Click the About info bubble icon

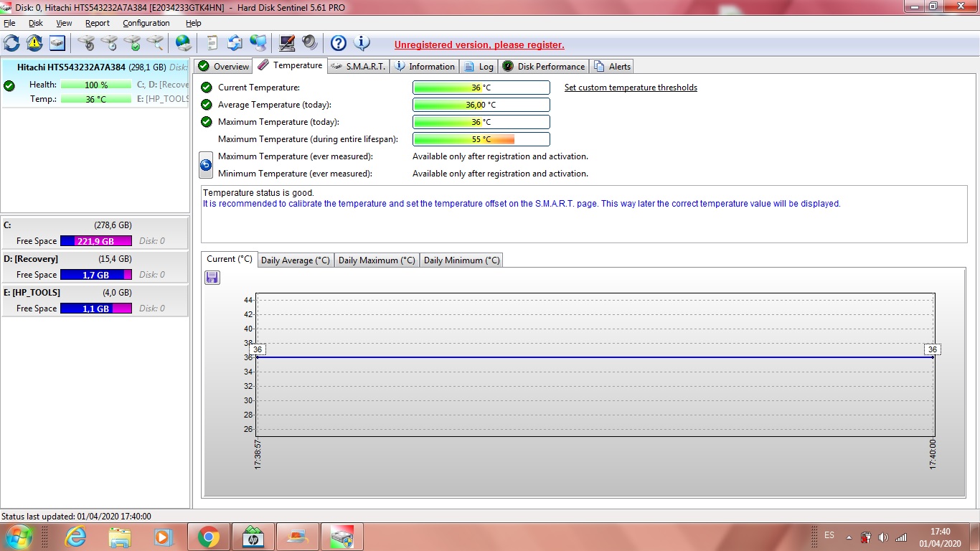click(x=362, y=43)
